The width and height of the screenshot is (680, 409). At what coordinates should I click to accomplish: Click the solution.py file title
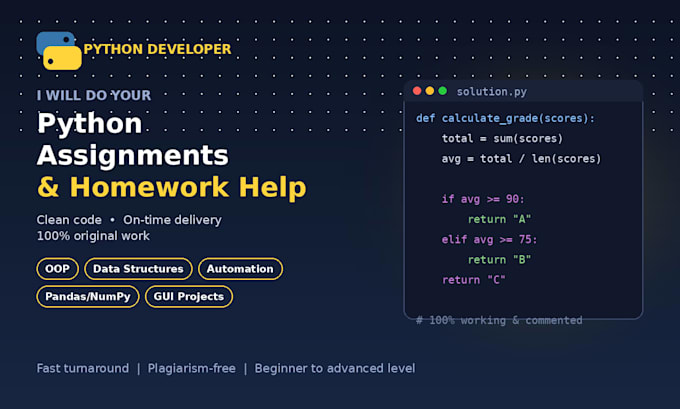pyautogui.click(x=491, y=92)
